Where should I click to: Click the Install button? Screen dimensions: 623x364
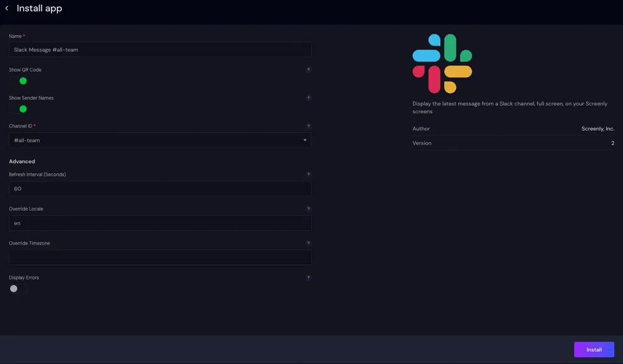click(594, 349)
